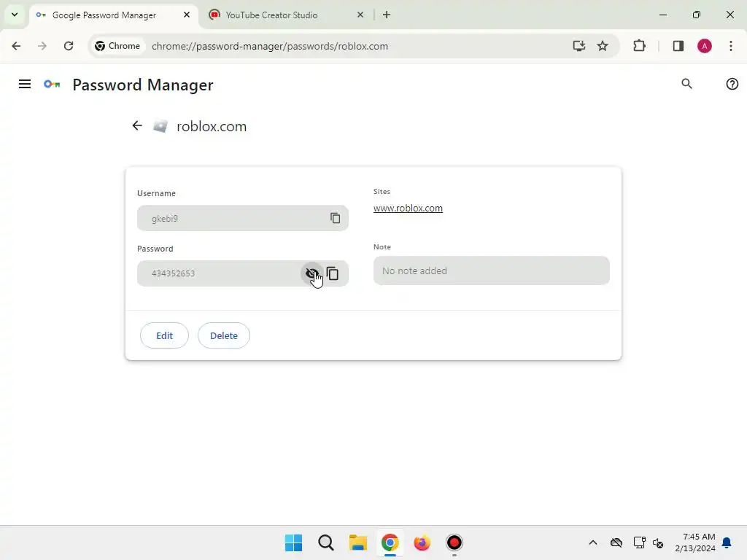
Task: Click the Delete button
Action: [x=224, y=335]
